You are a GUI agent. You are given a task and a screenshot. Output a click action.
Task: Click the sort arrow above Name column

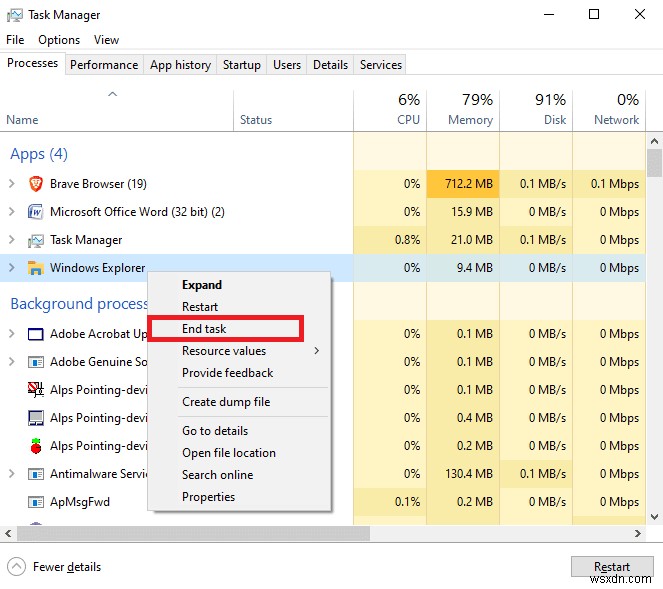coord(112,94)
